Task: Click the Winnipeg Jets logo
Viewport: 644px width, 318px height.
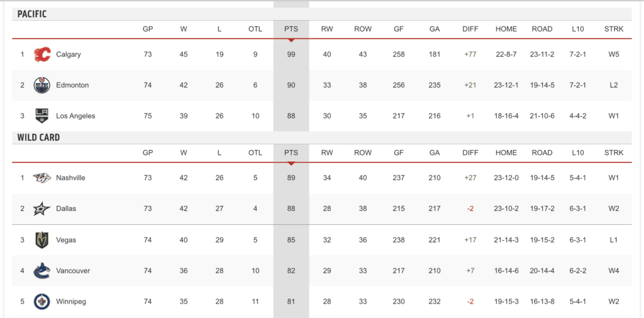Action: pyautogui.click(x=42, y=302)
